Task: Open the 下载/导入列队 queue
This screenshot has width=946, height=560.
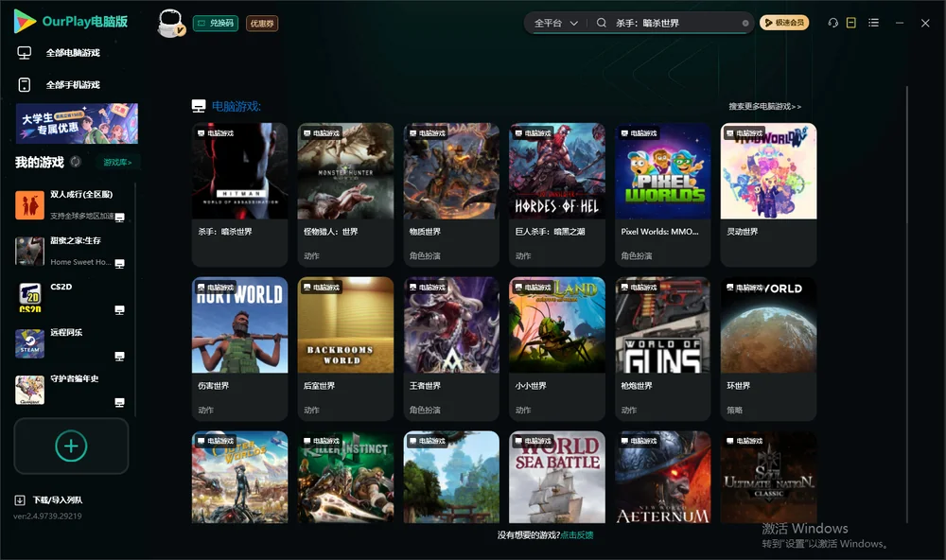Action: [x=49, y=499]
